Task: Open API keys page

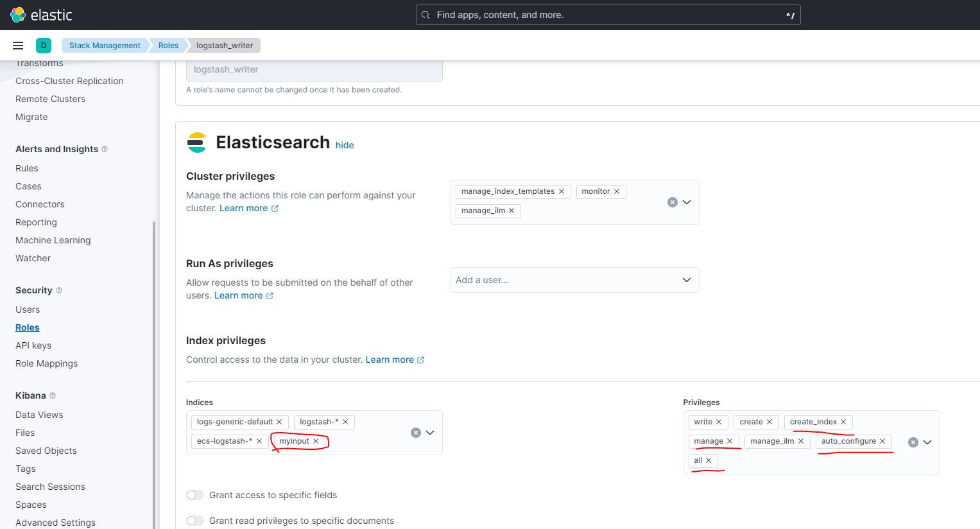Action: pos(33,345)
